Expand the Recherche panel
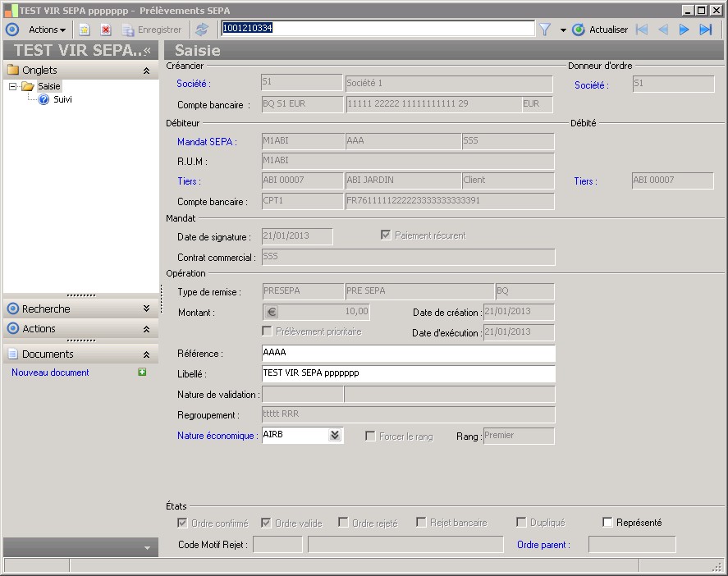The image size is (728, 576). click(146, 309)
